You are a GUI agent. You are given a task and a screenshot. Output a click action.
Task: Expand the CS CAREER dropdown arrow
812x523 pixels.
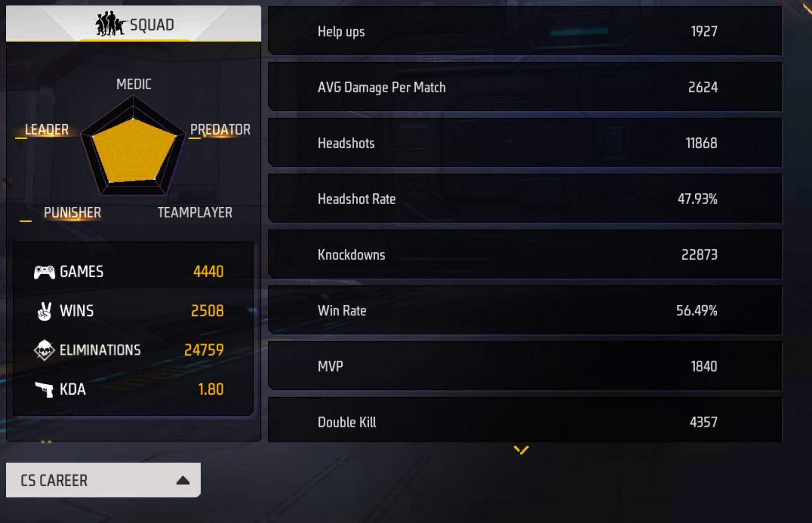(183, 480)
